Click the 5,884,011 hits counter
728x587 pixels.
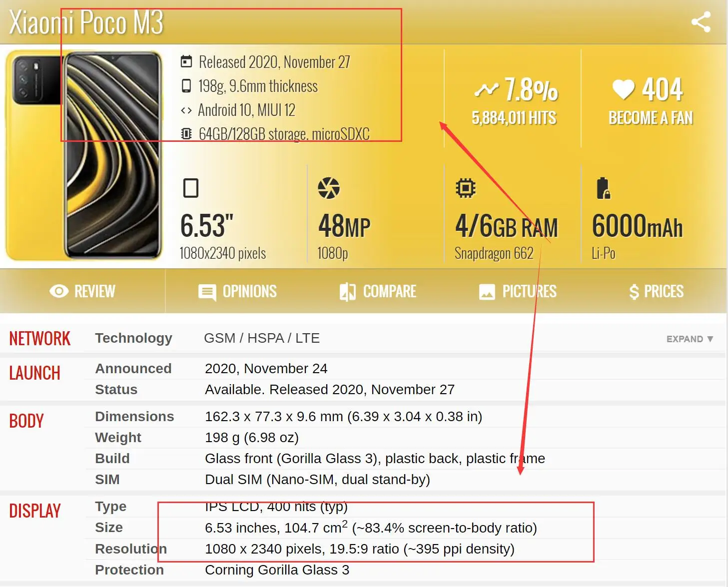(514, 118)
